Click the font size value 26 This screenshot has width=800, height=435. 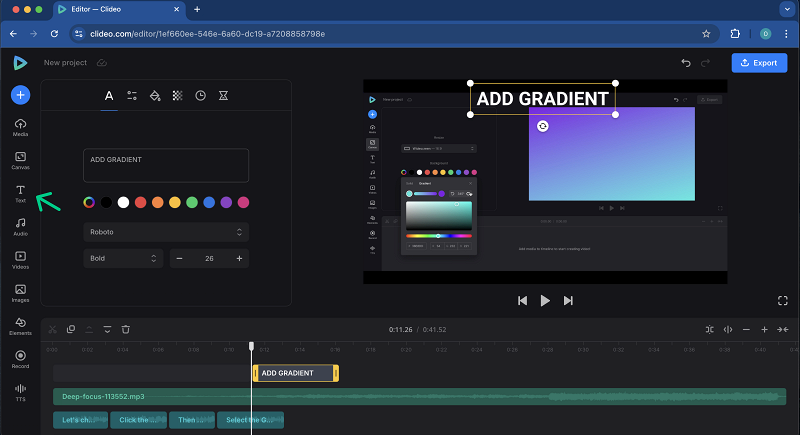coord(209,259)
